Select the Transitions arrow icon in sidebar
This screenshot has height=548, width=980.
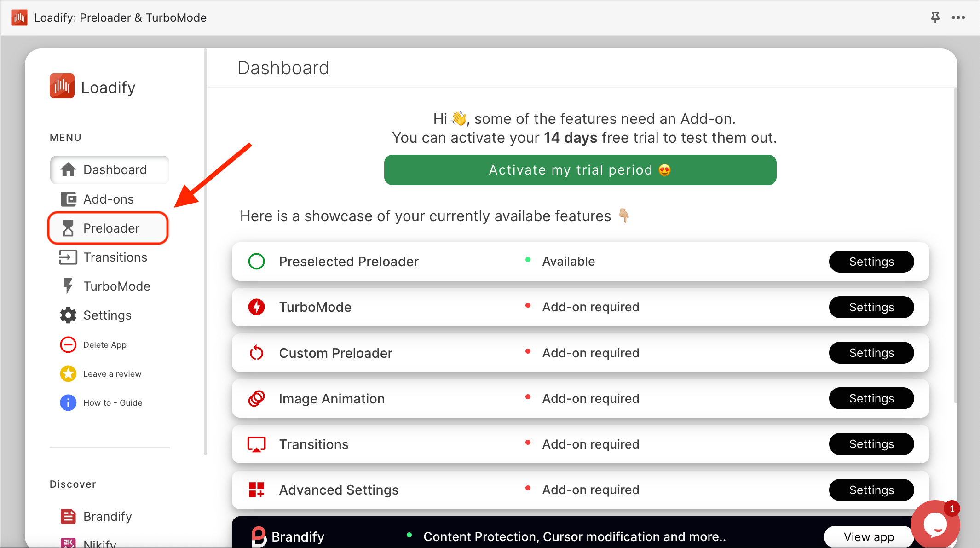click(x=68, y=257)
